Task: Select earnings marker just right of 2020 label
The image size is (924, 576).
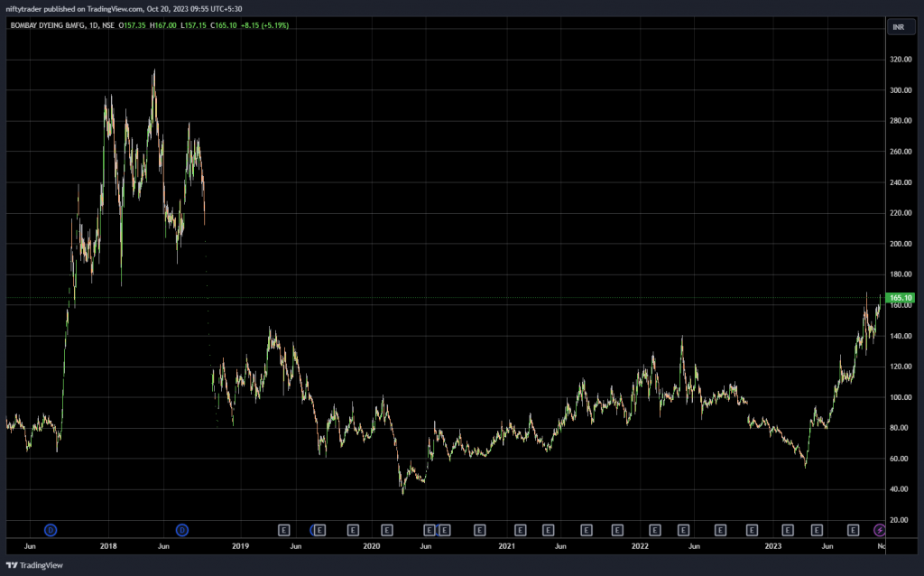Action: click(387, 530)
